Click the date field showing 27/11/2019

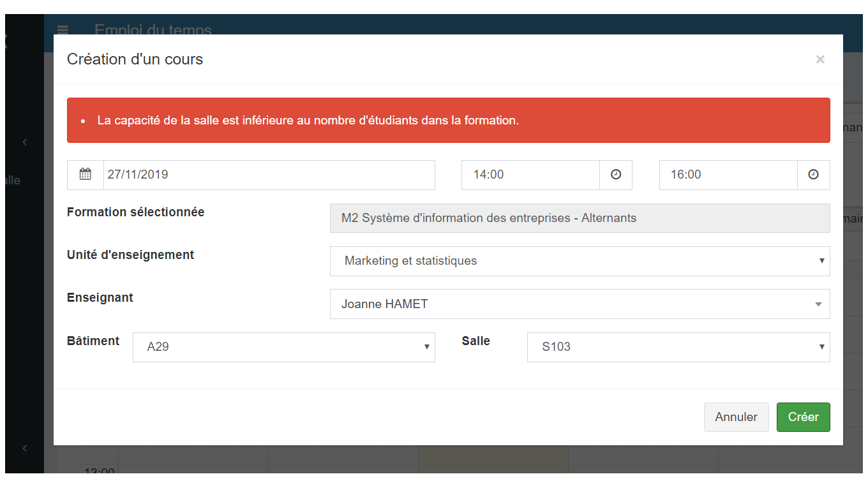tap(268, 175)
